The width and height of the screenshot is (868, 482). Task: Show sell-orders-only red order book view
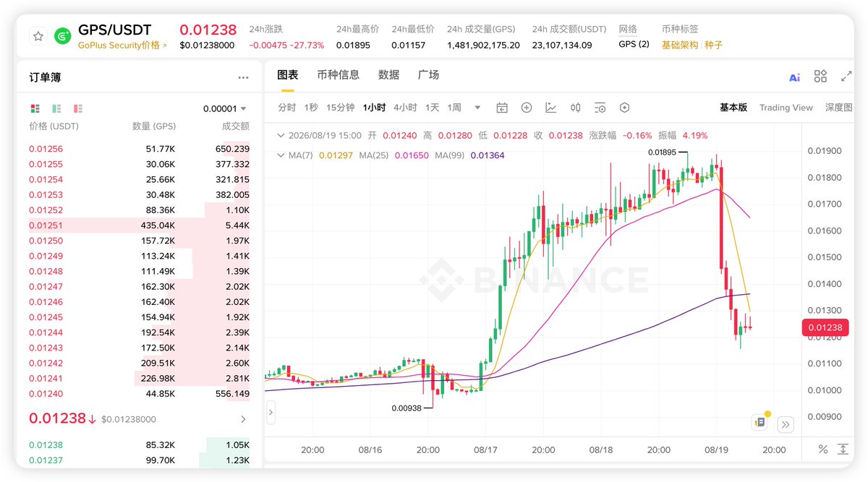78,108
